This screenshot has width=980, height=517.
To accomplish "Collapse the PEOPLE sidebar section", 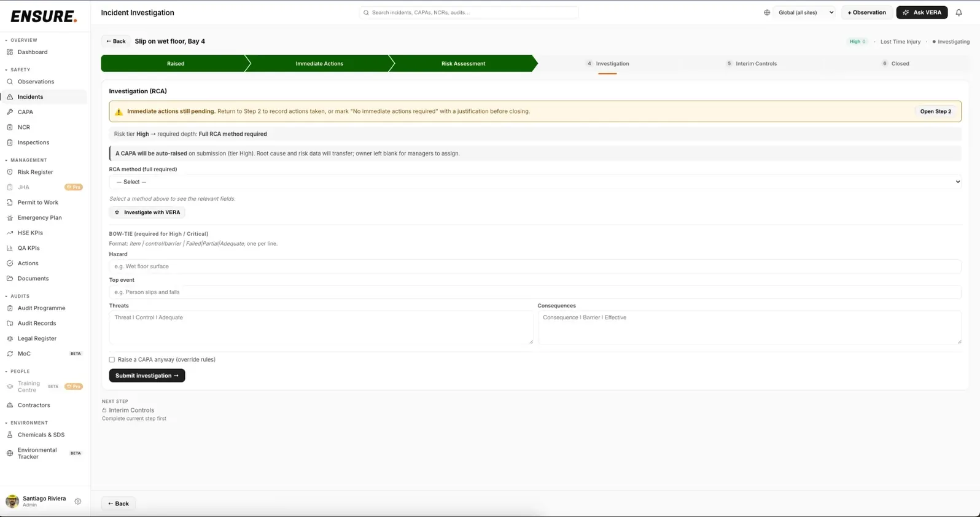I will [x=17, y=371].
